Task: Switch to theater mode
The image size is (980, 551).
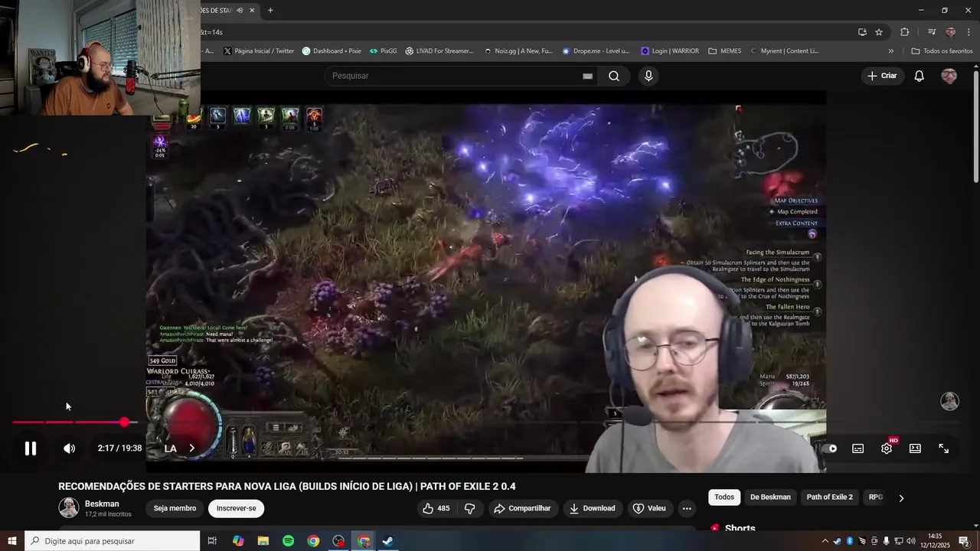Action: [x=915, y=448]
